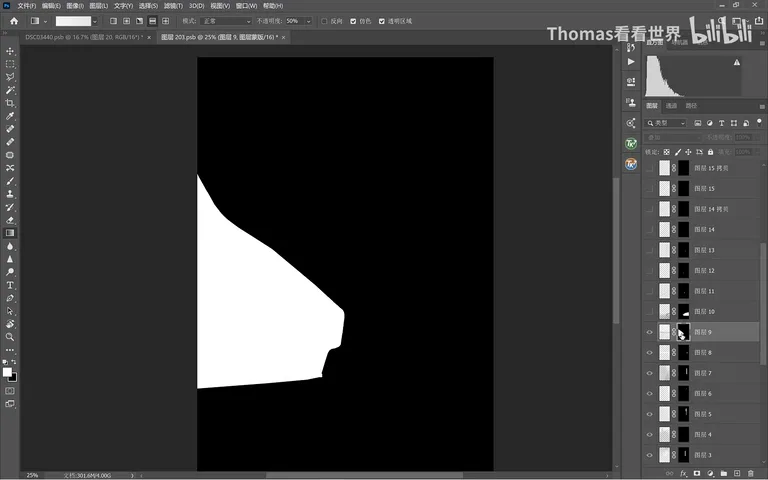This screenshot has width=768, height=480.
Task: Open the 不透明度 opacity dropdown arrow
Action: tap(309, 21)
